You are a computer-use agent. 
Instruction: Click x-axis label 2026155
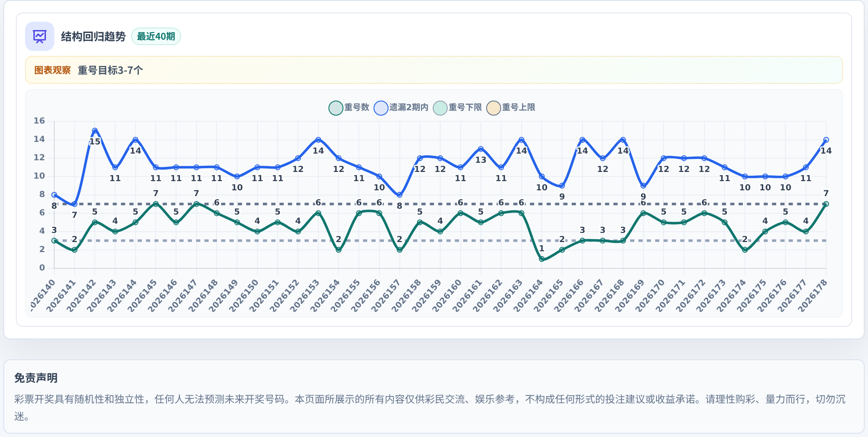[346, 296]
